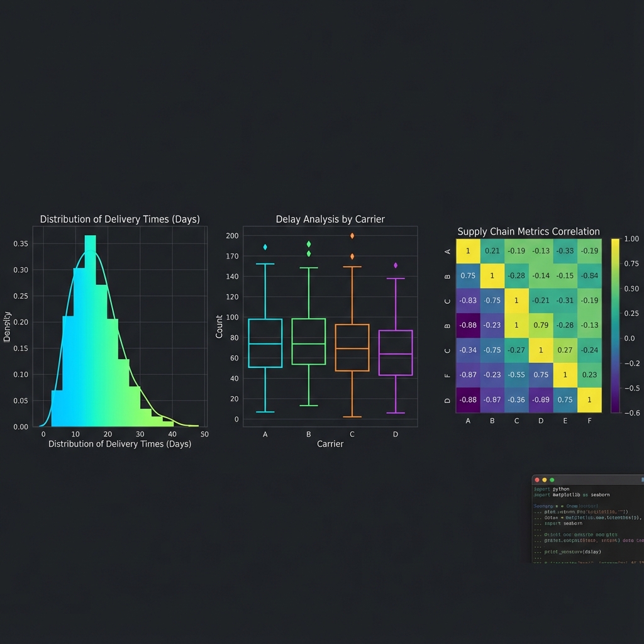644x644 pixels.
Task: Select the Carrier A cyan boxplot
Action: (265, 343)
